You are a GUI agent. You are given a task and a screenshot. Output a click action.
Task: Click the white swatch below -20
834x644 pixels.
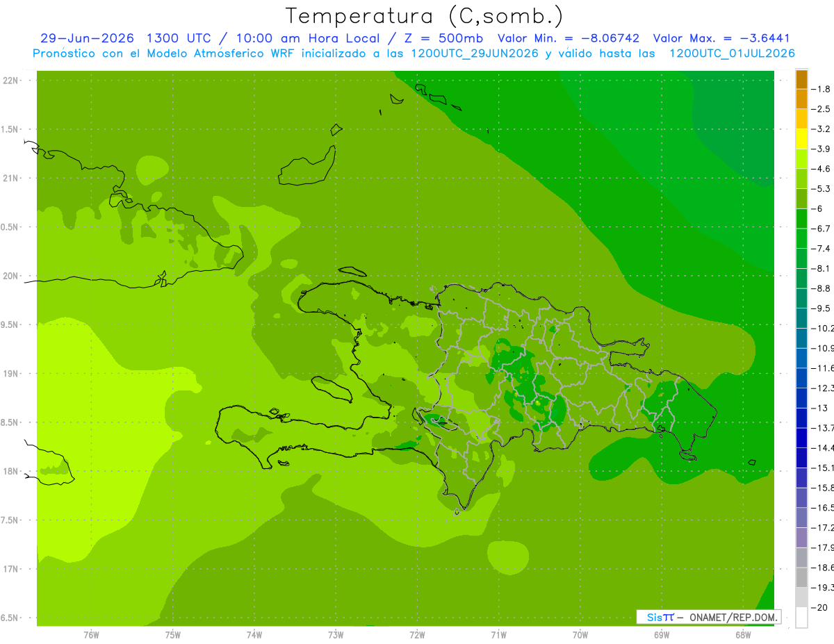[801, 617]
